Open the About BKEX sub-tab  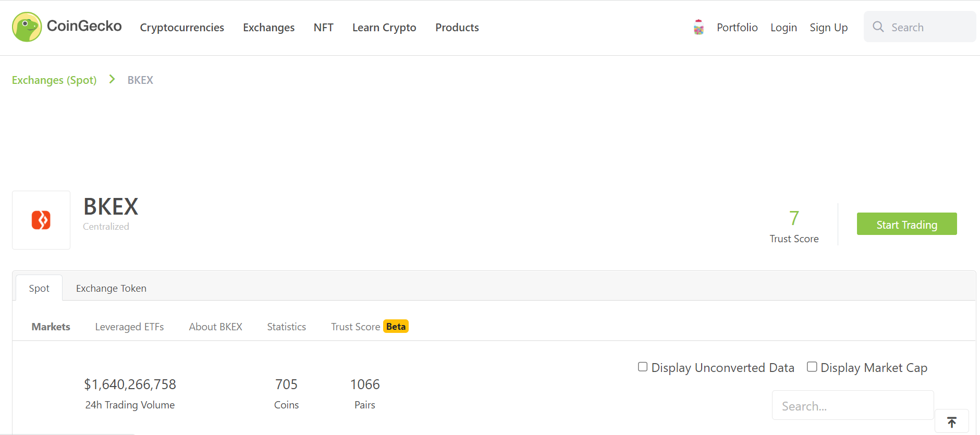click(216, 327)
